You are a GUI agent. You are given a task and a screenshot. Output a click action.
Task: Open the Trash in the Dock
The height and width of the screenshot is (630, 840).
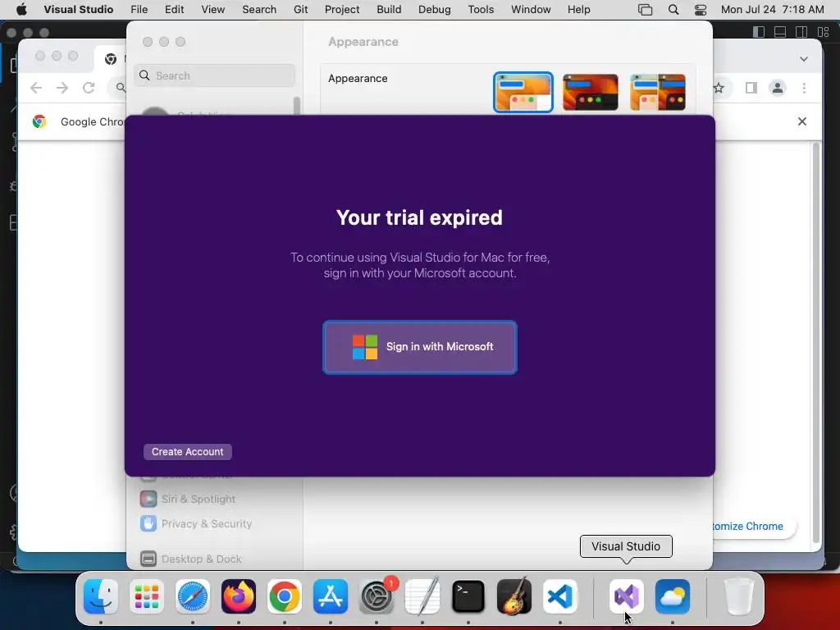739,596
